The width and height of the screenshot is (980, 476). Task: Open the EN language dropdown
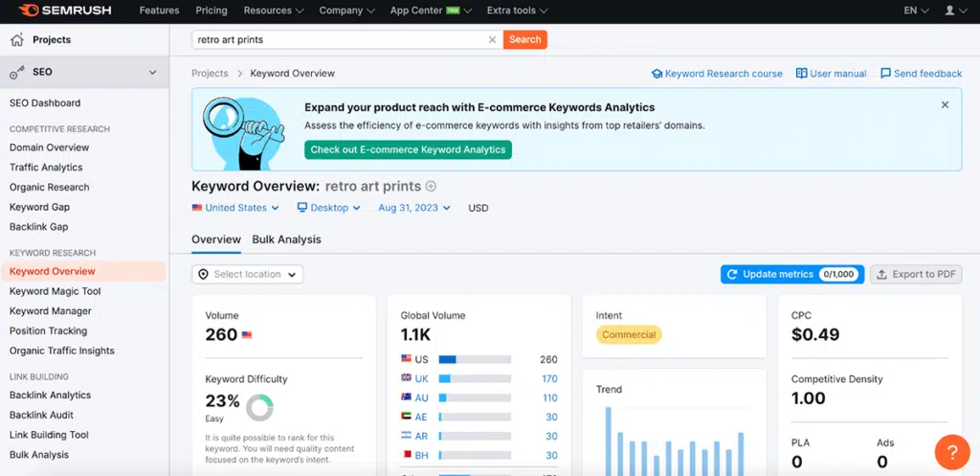tap(917, 11)
